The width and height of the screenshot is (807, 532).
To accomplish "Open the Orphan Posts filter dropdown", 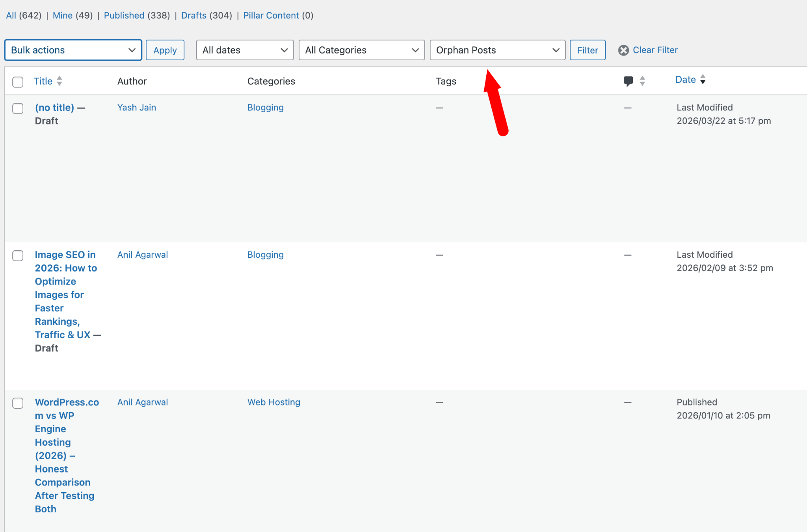I will click(x=497, y=50).
